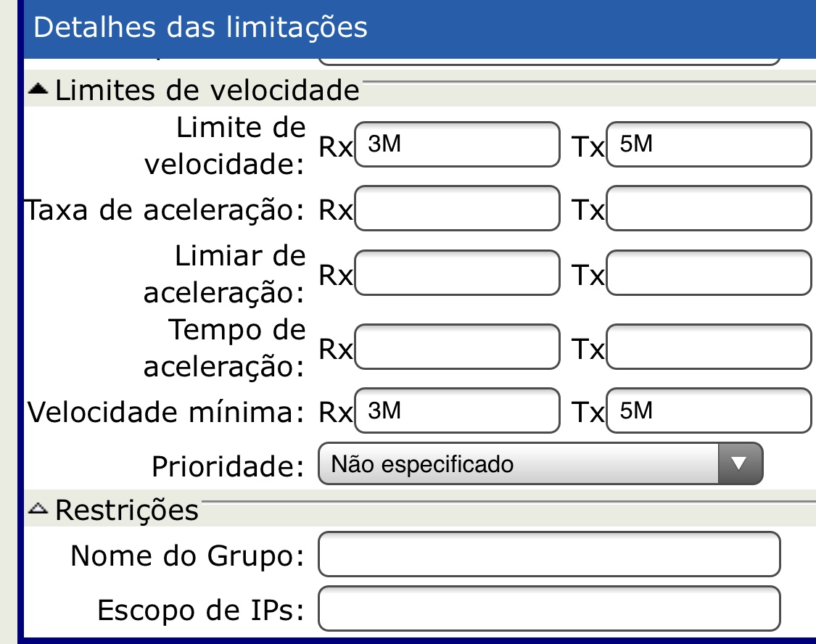This screenshot has height=644, width=816.
Task: Expand the Restrições section triangle
Action: pos(39,509)
